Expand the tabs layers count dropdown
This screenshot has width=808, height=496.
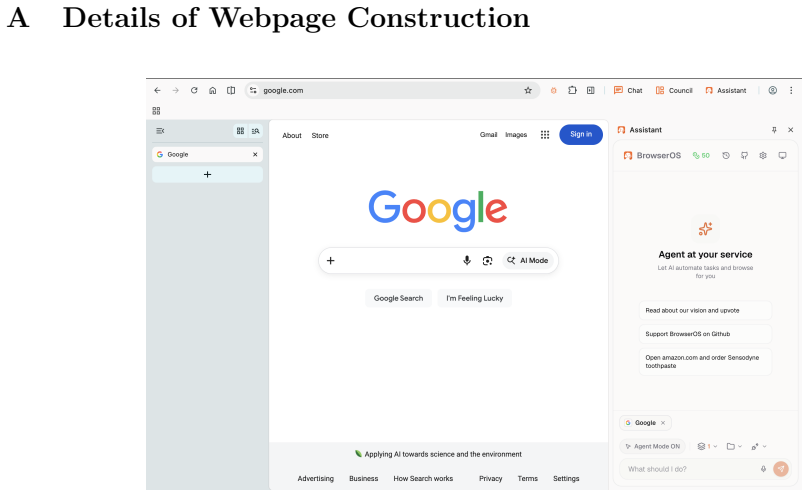pyautogui.click(x=707, y=447)
